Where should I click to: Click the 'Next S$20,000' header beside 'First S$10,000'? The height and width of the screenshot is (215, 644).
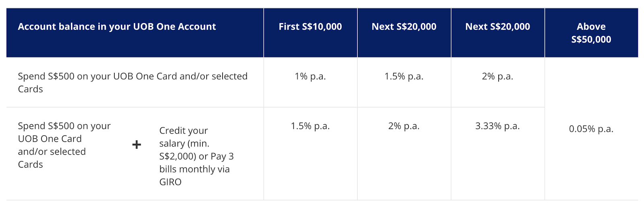404,27
